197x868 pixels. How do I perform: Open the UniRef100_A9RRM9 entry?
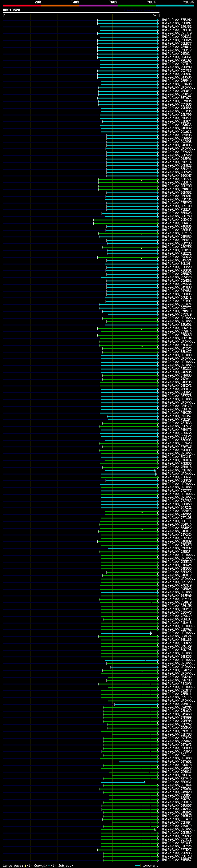click(x=176, y=67)
